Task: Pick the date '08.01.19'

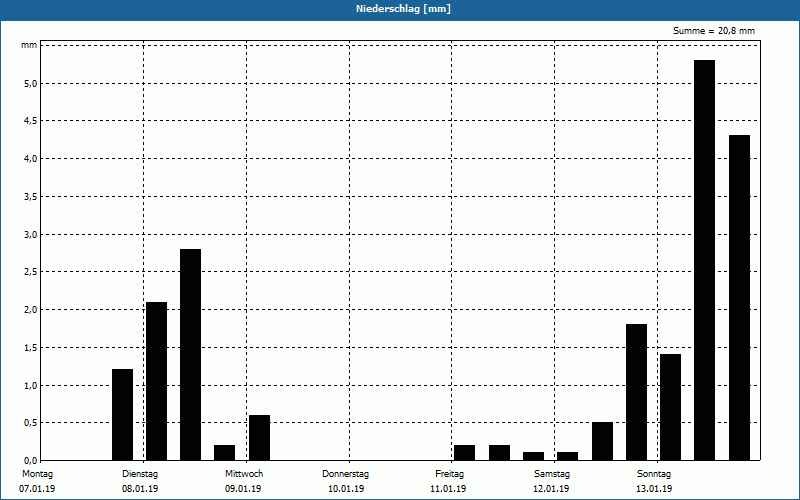Action: click(140, 489)
